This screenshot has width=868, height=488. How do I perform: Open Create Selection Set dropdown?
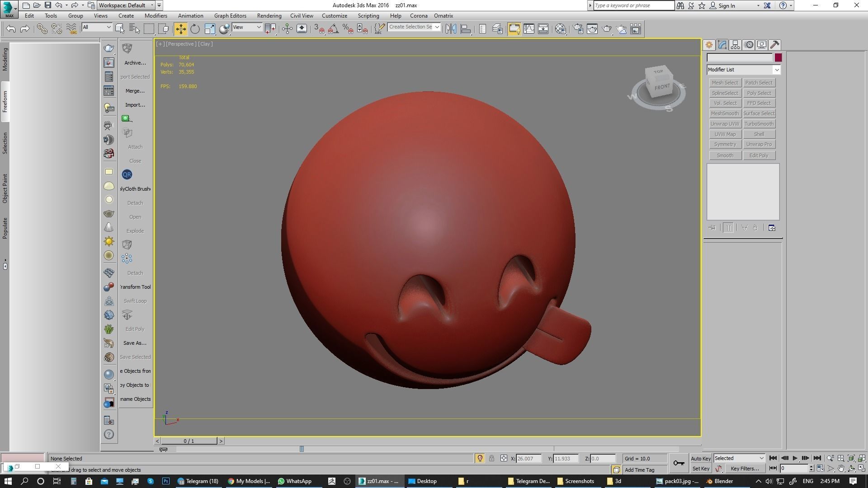[x=414, y=27]
